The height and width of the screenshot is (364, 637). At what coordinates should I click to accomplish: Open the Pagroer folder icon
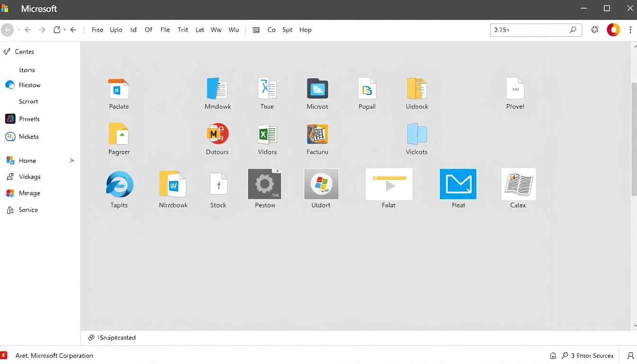(x=118, y=134)
